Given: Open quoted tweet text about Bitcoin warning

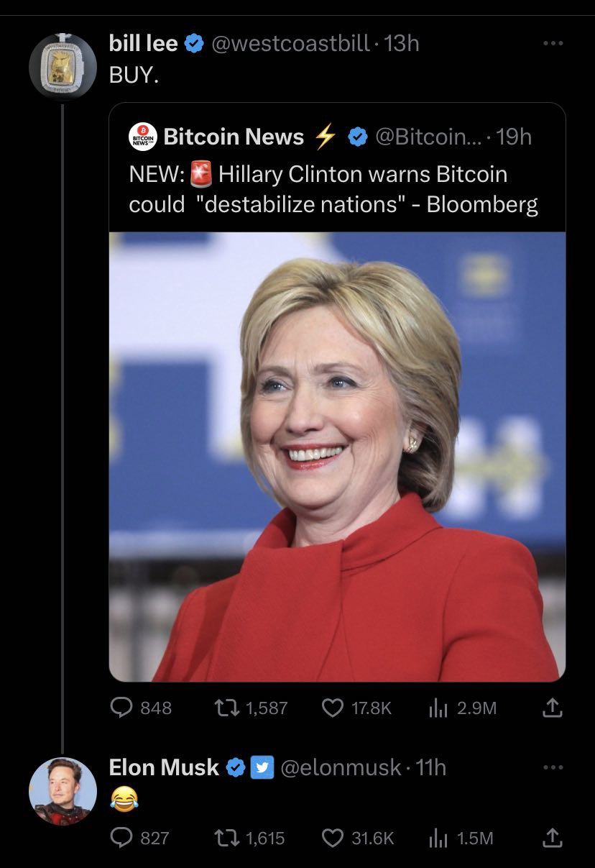Looking at the screenshot, I should pos(333,189).
